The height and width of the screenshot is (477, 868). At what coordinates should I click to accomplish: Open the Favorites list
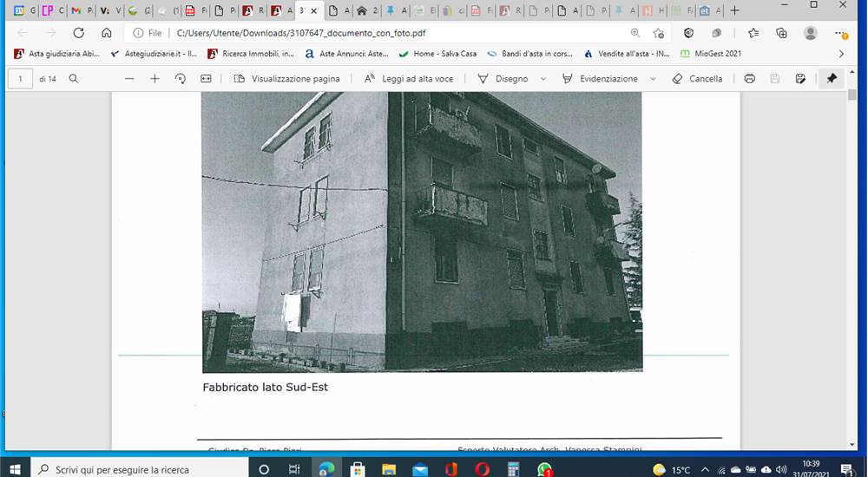pyautogui.click(x=753, y=33)
